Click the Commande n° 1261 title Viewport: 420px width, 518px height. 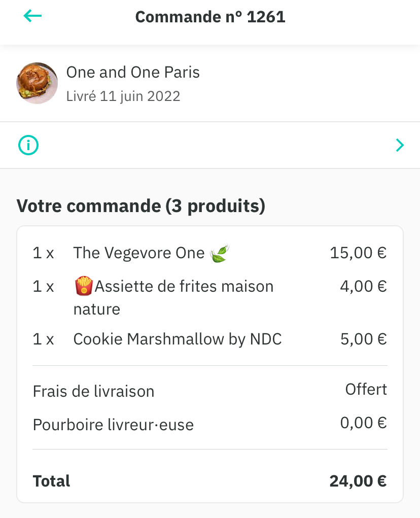tap(210, 17)
